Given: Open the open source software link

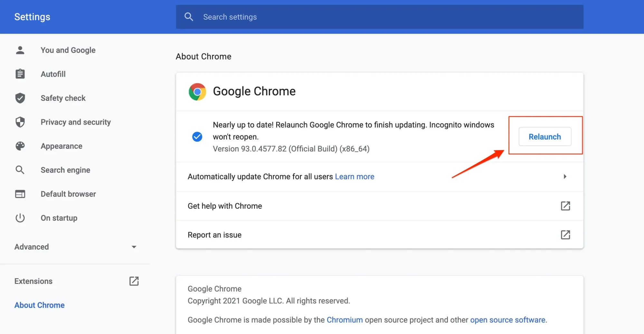Looking at the screenshot, I should pyautogui.click(x=508, y=320).
